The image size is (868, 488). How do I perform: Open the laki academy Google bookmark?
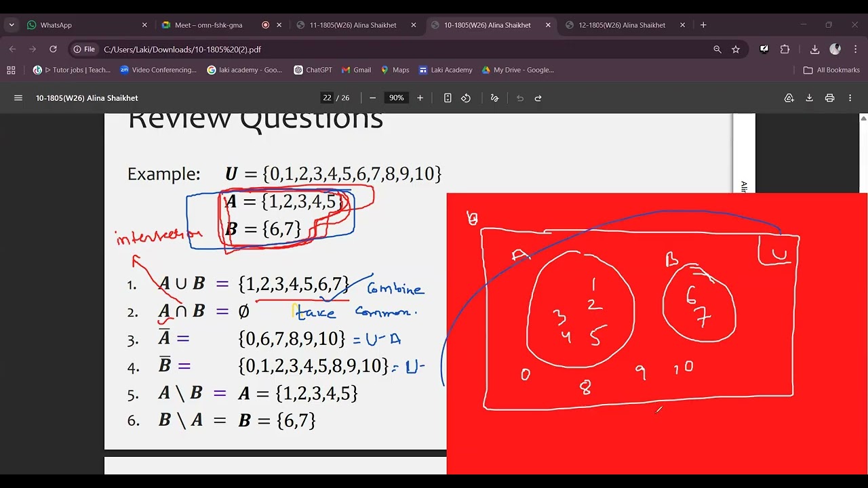click(245, 70)
